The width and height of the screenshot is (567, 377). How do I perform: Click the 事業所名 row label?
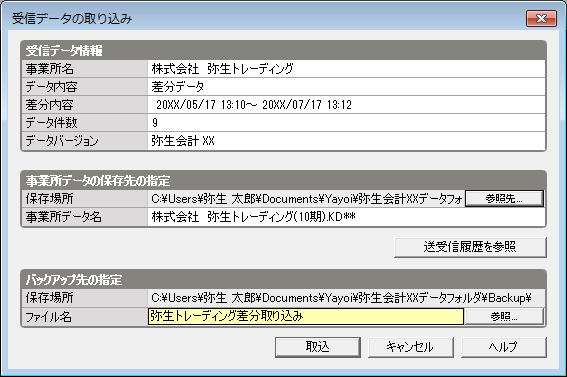tap(50, 69)
